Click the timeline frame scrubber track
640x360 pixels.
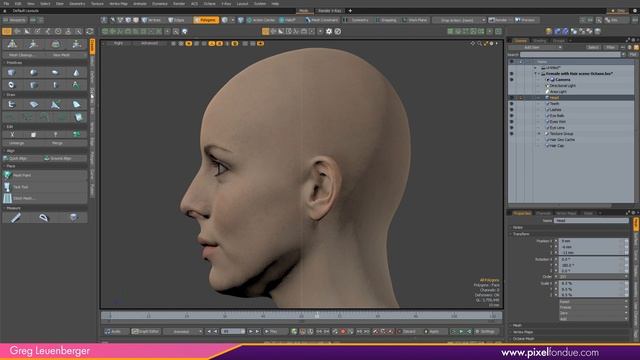pyautogui.click(x=302, y=316)
